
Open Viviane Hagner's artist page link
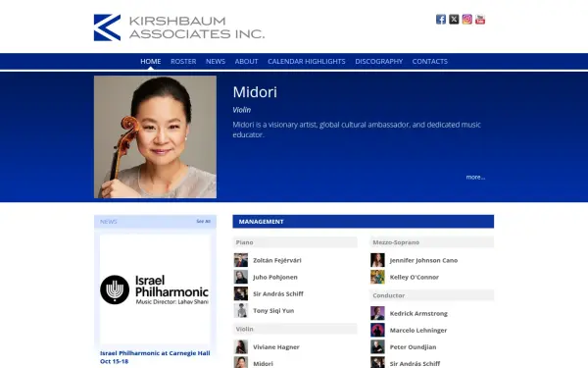276,347
